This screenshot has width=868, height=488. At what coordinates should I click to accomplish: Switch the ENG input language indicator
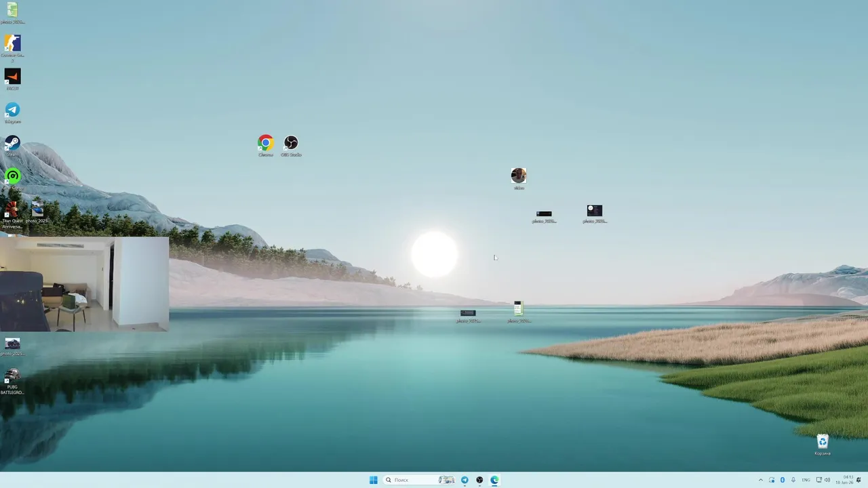(806, 480)
